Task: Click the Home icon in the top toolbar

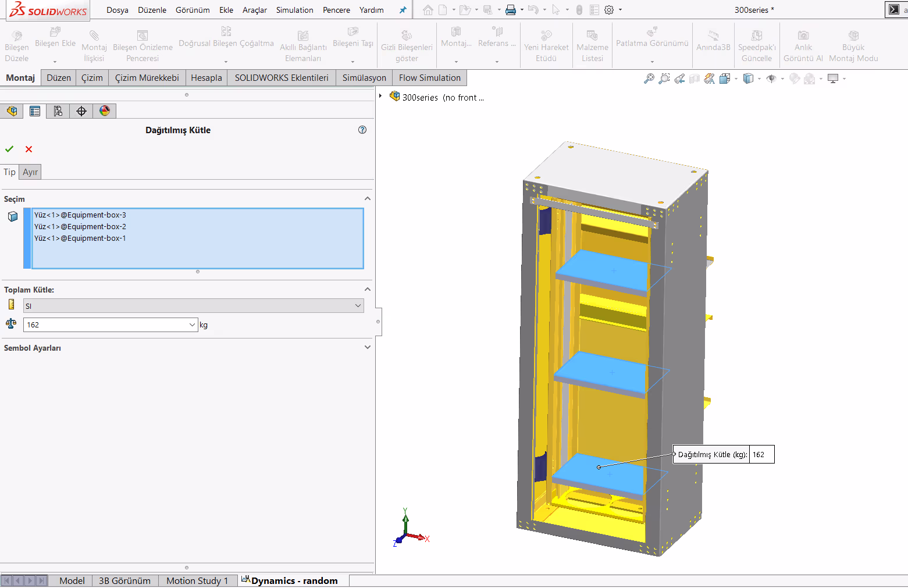Action: coord(428,10)
